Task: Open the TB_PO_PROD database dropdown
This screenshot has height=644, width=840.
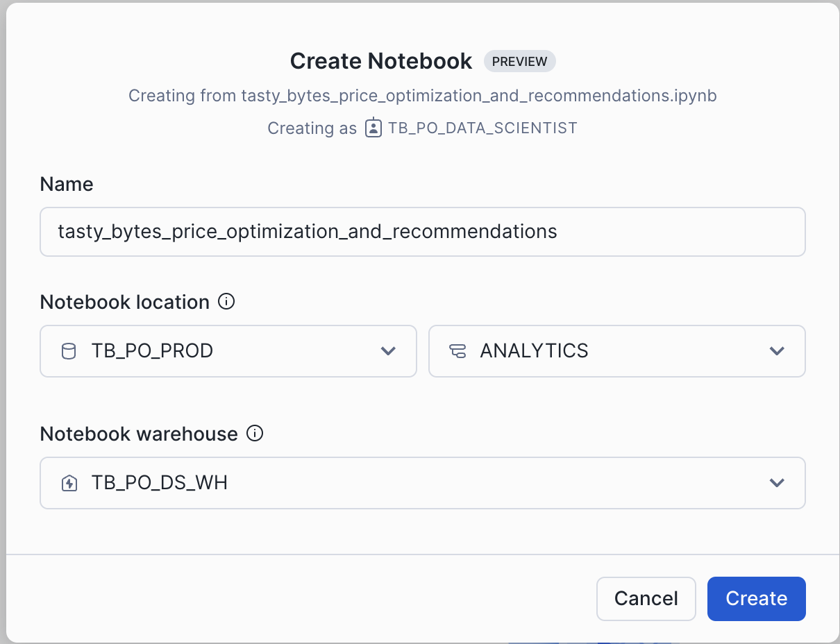Action: tap(388, 351)
